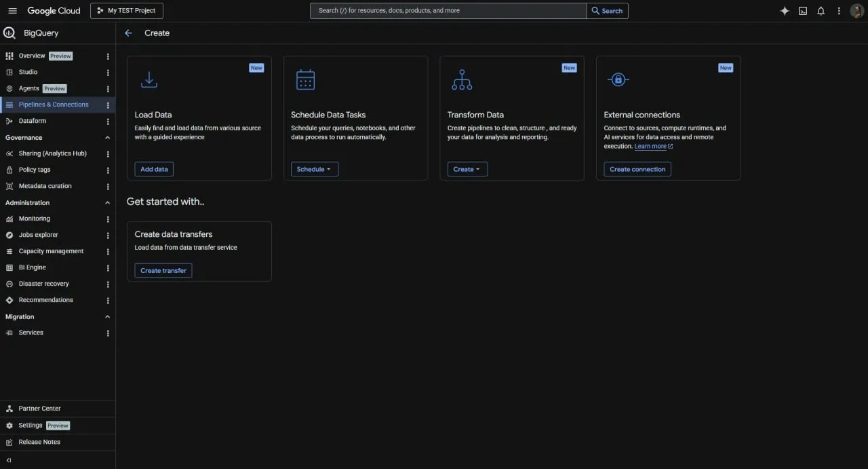
Task: Open more options for Monitoring
Action: 108,219
